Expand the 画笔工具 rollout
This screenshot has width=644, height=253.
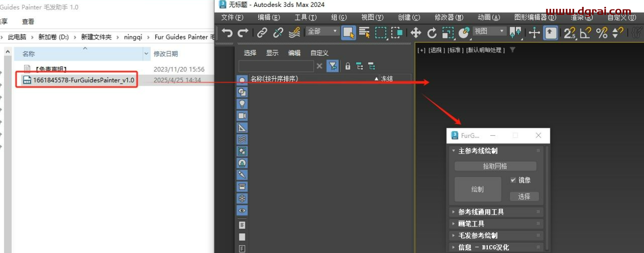tap(496, 224)
